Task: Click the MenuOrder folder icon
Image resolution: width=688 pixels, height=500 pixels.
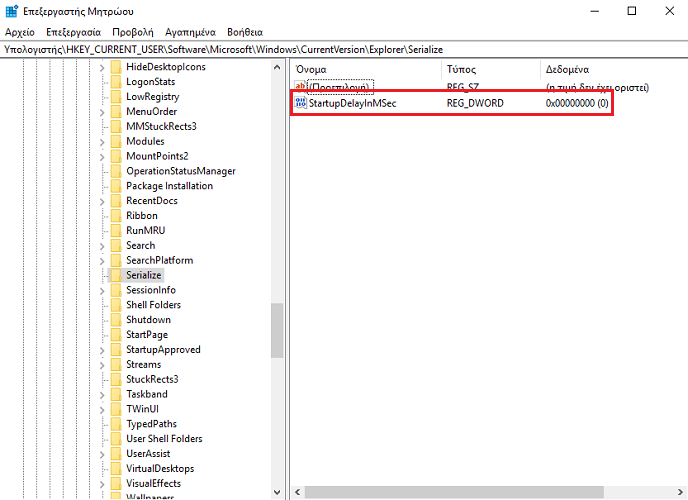Action: 116,111
